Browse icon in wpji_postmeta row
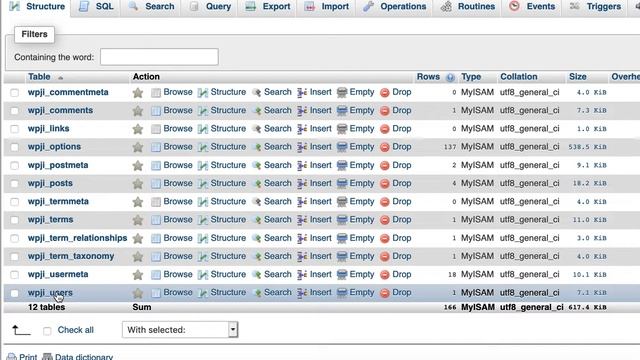 (156, 165)
